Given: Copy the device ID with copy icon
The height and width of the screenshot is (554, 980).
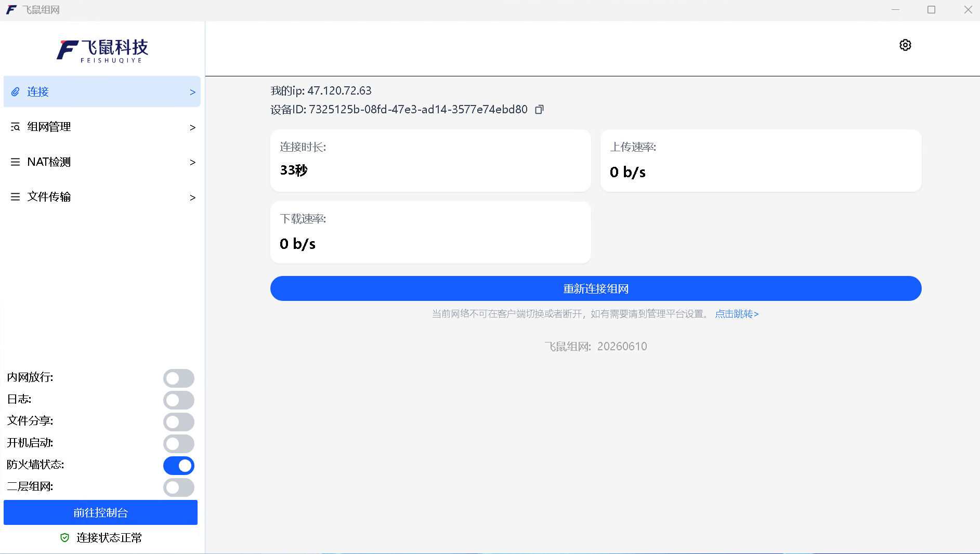Looking at the screenshot, I should (x=539, y=110).
